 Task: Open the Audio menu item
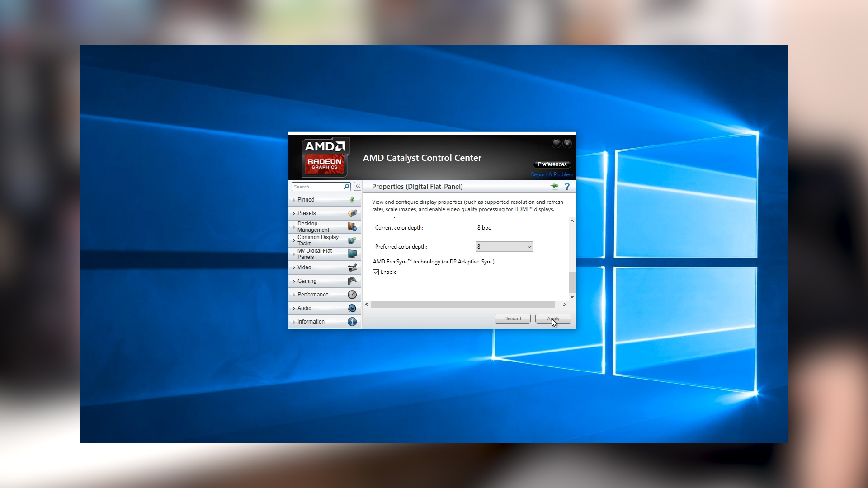tap(325, 308)
